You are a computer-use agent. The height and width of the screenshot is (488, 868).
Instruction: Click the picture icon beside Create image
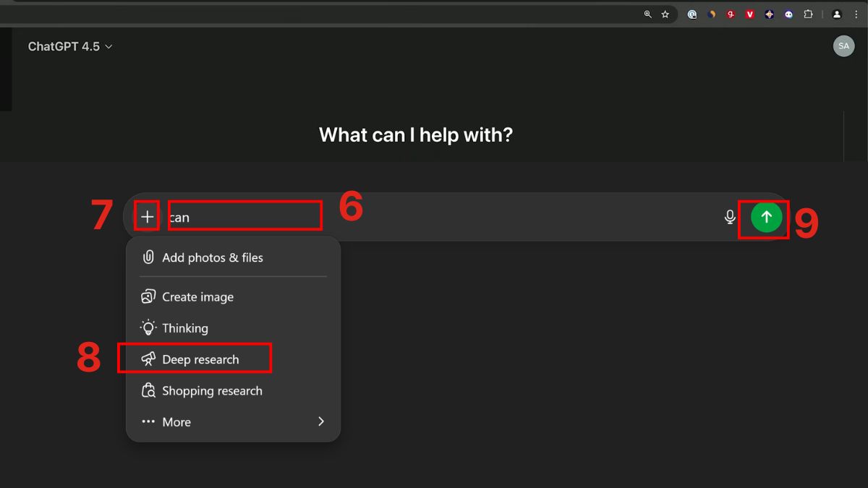tap(148, 296)
